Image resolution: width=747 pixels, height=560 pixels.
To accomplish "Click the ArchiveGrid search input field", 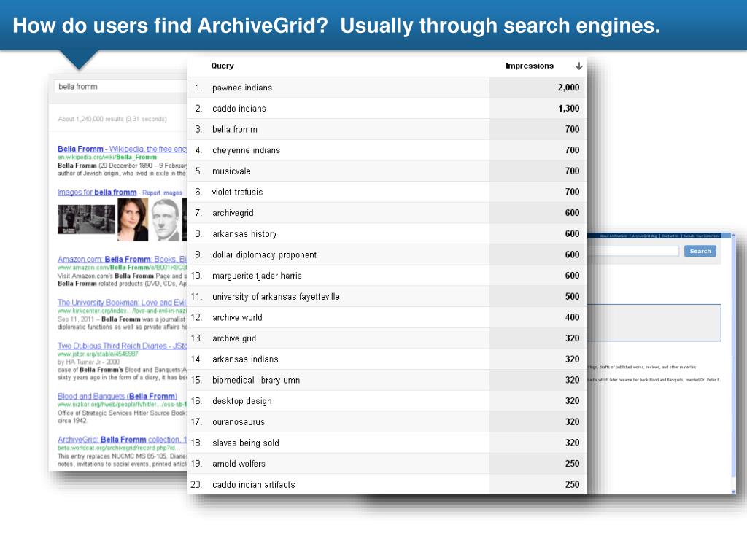I will point(633,251).
